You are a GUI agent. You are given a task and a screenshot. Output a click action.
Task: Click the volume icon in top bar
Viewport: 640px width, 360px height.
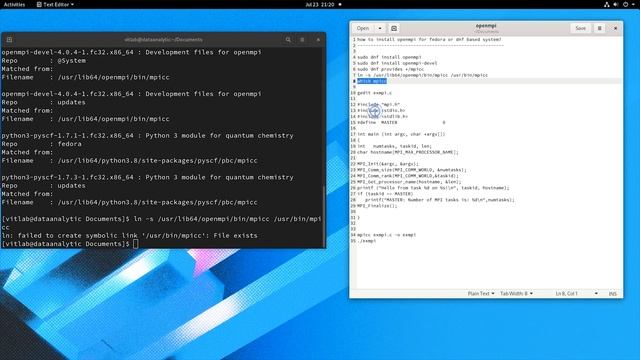pyautogui.click(x=616, y=4)
